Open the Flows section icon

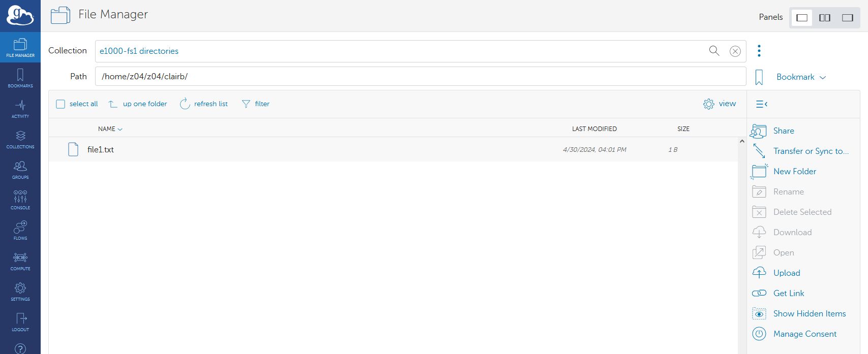pos(20,230)
